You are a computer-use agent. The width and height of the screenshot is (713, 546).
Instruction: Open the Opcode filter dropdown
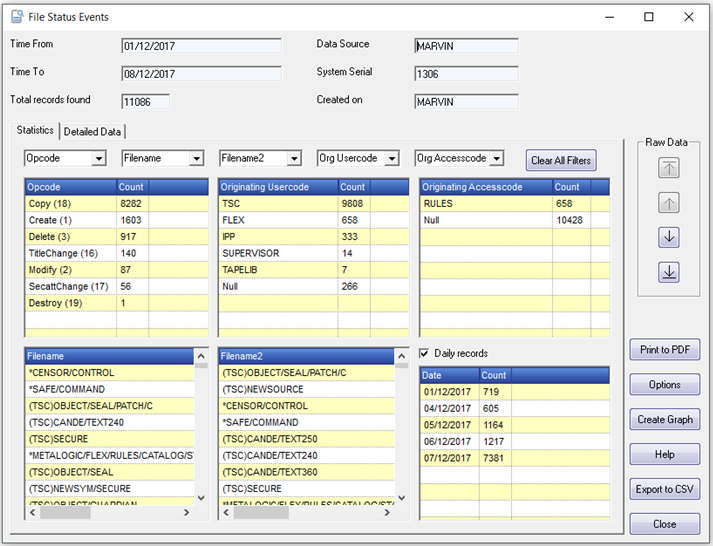click(x=99, y=158)
